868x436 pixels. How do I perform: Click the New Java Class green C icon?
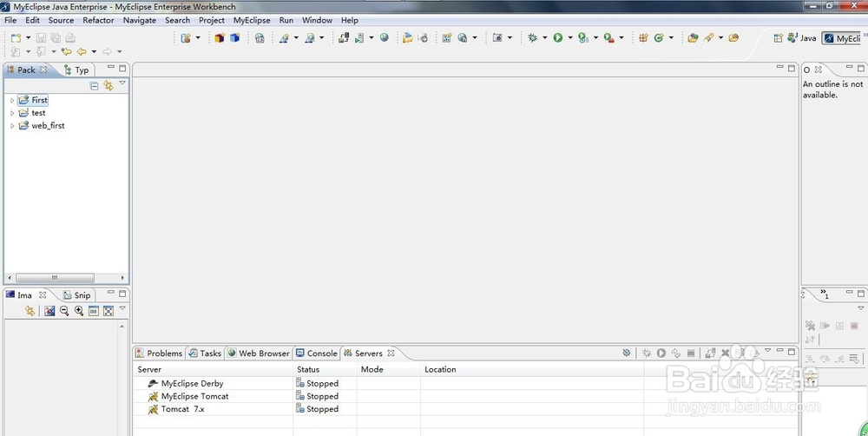click(659, 37)
